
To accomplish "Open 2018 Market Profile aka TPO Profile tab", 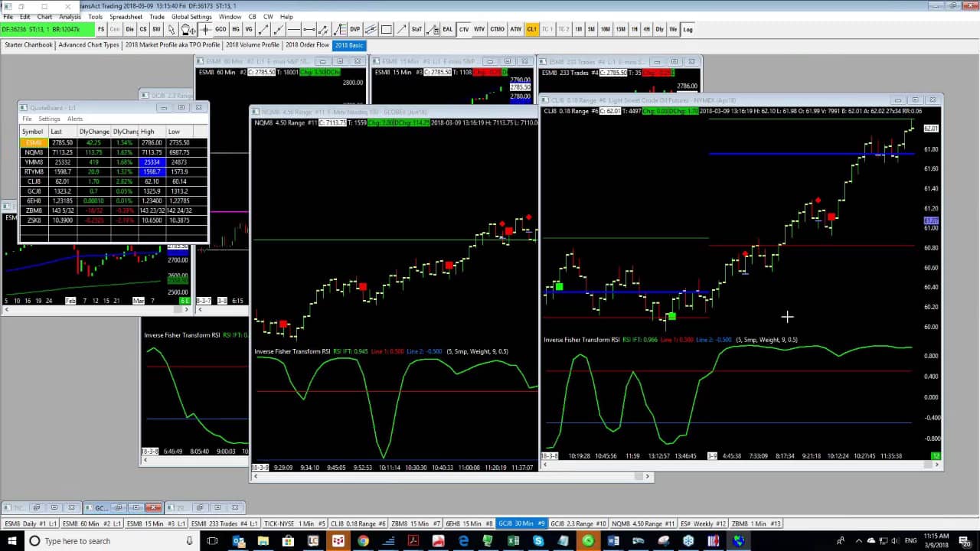I will point(172,45).
